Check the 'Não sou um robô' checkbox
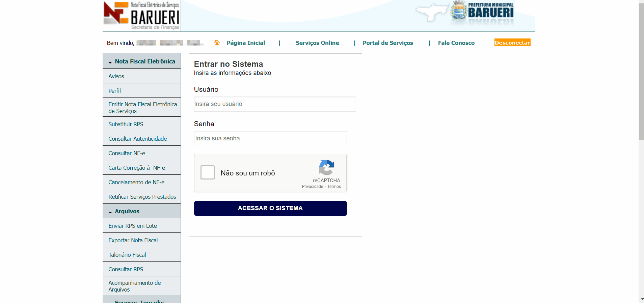 (x=208, y=172)
